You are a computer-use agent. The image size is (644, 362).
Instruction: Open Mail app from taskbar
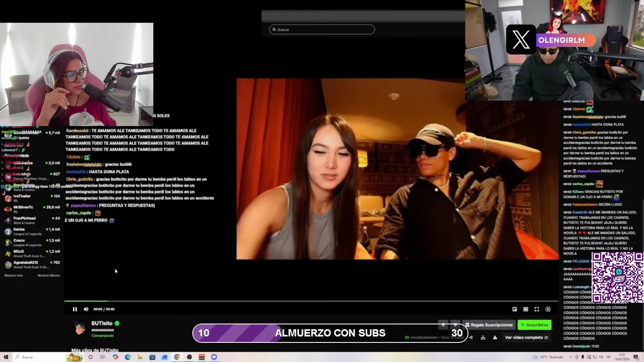165,357
